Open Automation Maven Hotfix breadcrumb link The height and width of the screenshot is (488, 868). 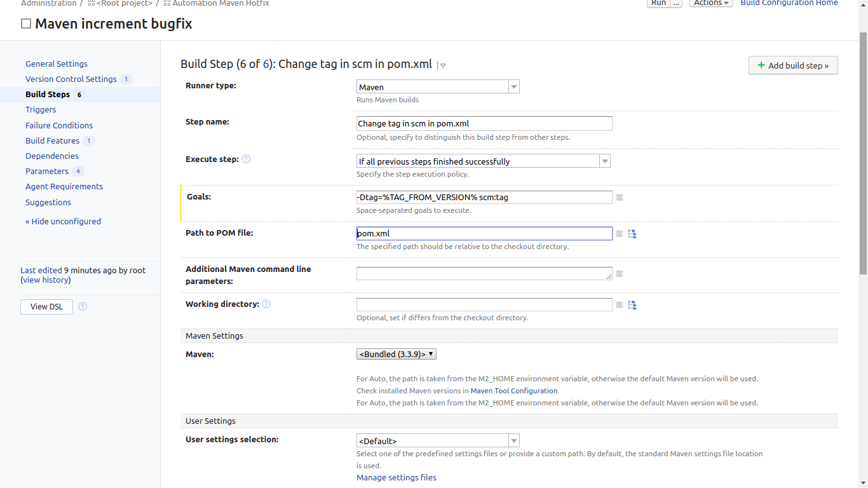tap(220, 3)
